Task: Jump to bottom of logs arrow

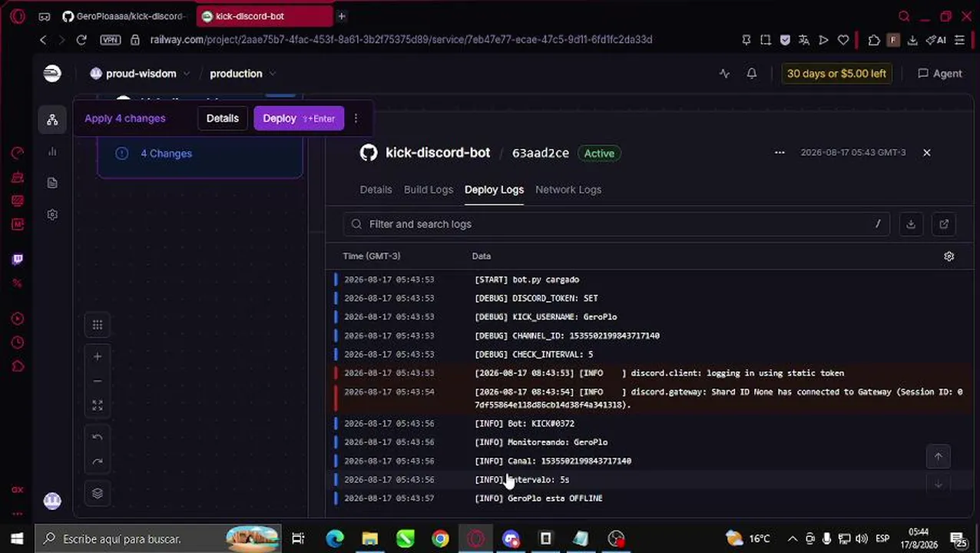Action: point(938,485)
